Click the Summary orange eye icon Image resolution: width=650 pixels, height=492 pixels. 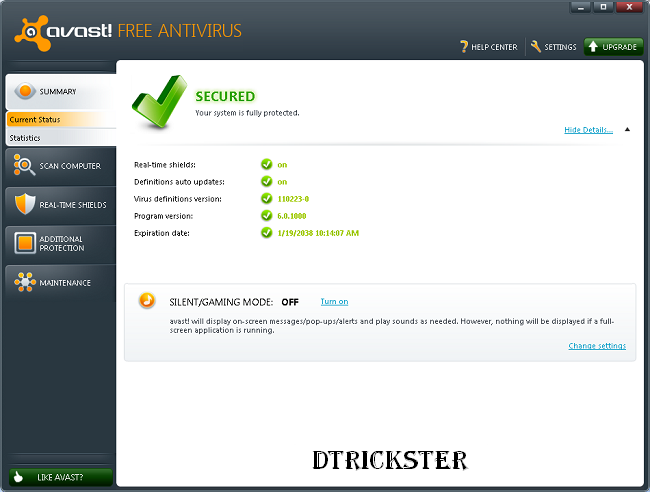[x=25, y=91]
